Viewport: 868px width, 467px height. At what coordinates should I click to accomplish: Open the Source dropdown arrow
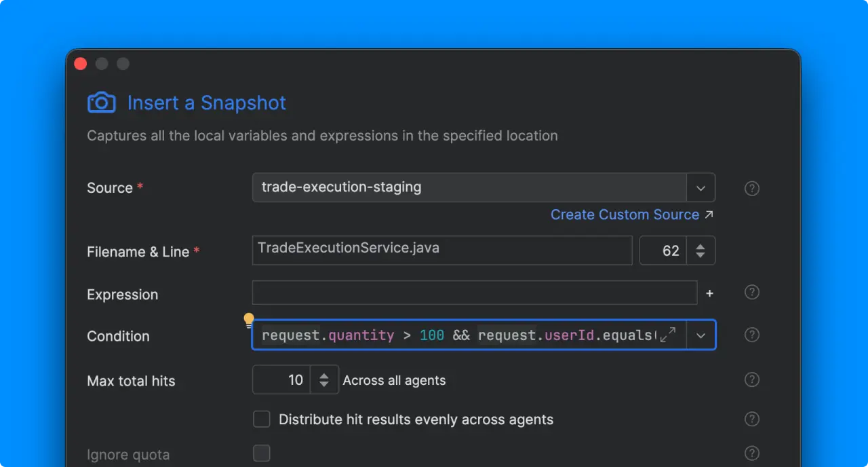pyautogui.click(x=701, y=188)
